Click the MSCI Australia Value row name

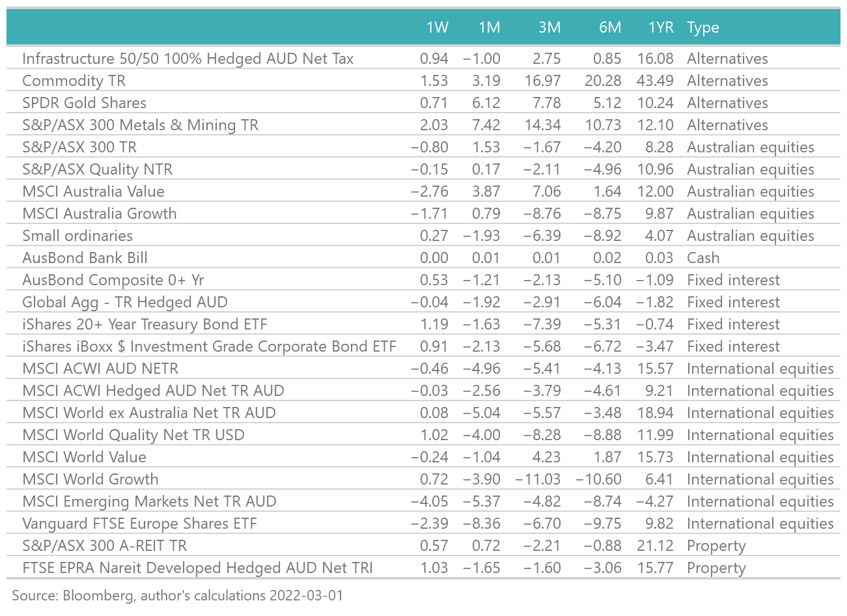tap(93, 191)
